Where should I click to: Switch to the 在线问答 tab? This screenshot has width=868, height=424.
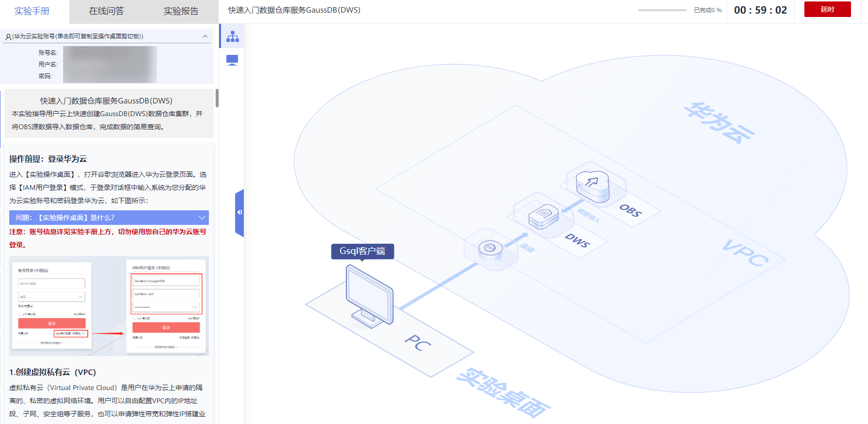point(106,11)
